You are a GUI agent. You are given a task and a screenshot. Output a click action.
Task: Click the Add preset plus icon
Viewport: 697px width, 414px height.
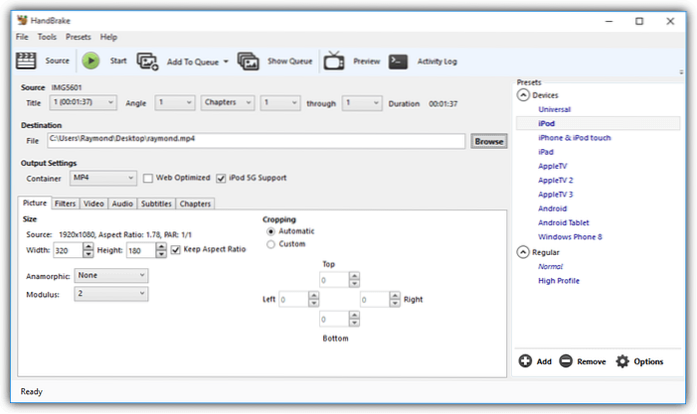(x=526, y=361)
